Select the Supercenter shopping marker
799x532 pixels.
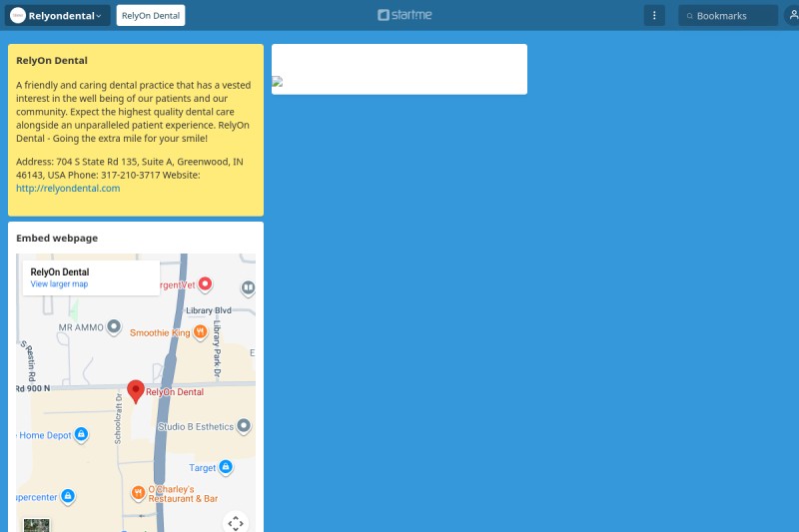tap(68, 496)
